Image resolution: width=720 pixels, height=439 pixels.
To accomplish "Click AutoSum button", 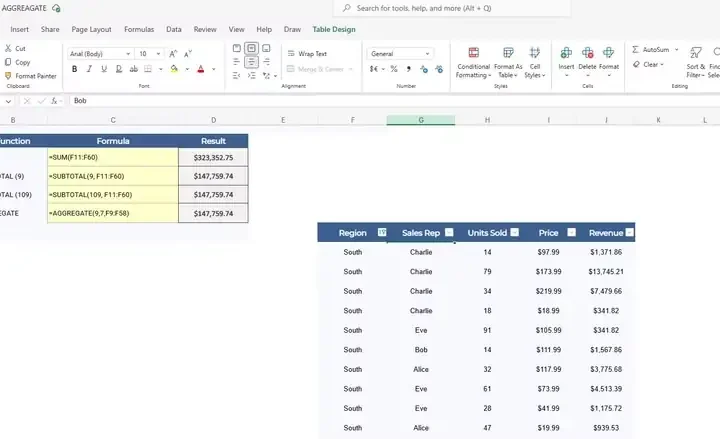I will click(651, 50).
